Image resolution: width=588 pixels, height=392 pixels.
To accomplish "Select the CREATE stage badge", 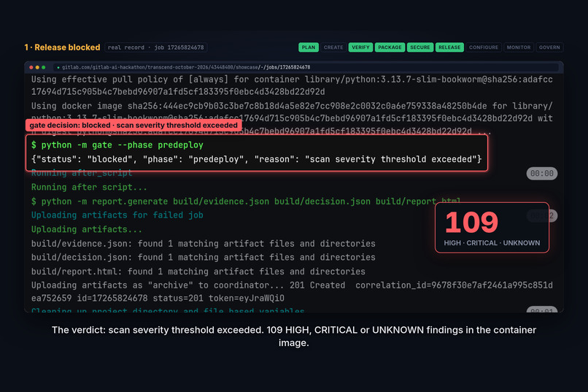I will 333,47.
